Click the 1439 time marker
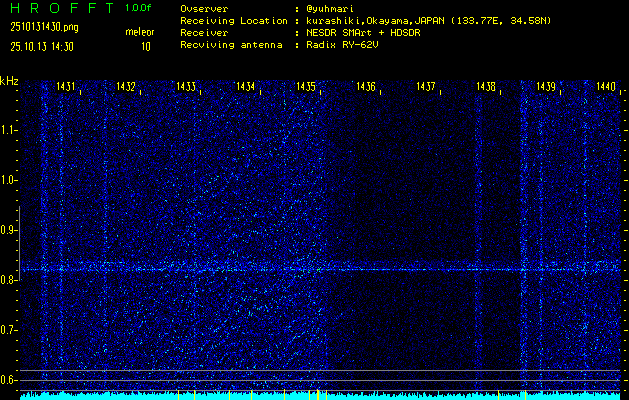The height and width of the screenshot is (400, 629). [546, 88]
